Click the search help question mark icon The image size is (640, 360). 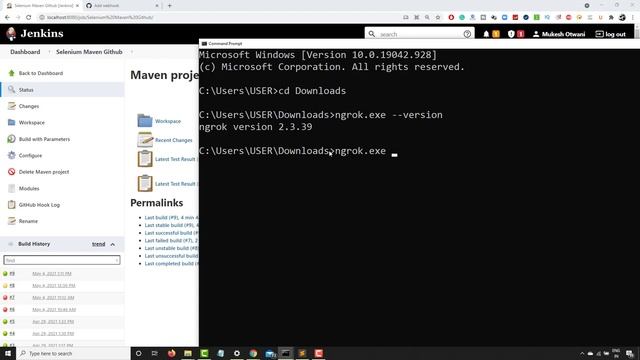pos(467,34)
